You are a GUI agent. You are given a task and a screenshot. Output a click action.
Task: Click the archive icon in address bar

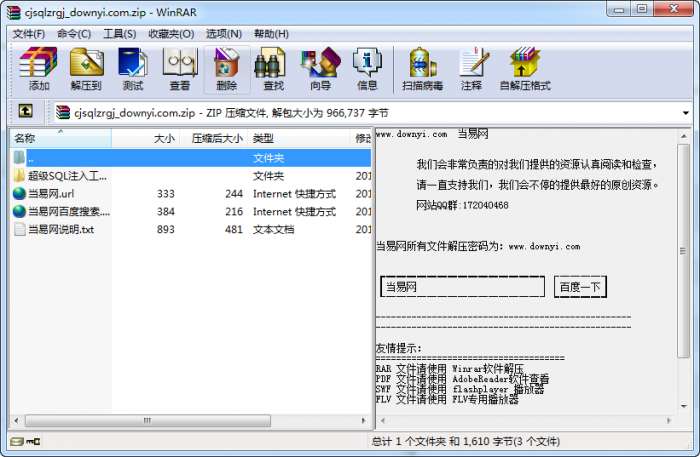(63, 112)
